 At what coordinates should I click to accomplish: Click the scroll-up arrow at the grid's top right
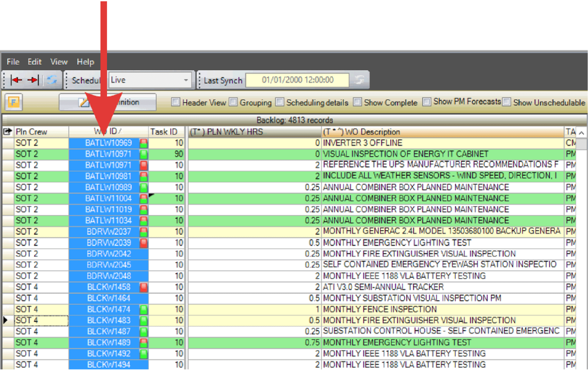click(582, 132)
